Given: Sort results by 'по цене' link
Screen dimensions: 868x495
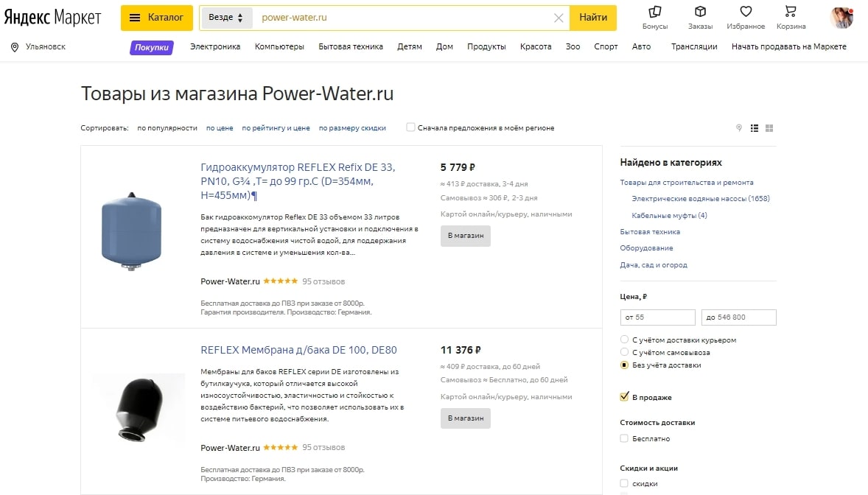Looking at the screenshot, I should (x=220, y=128).
